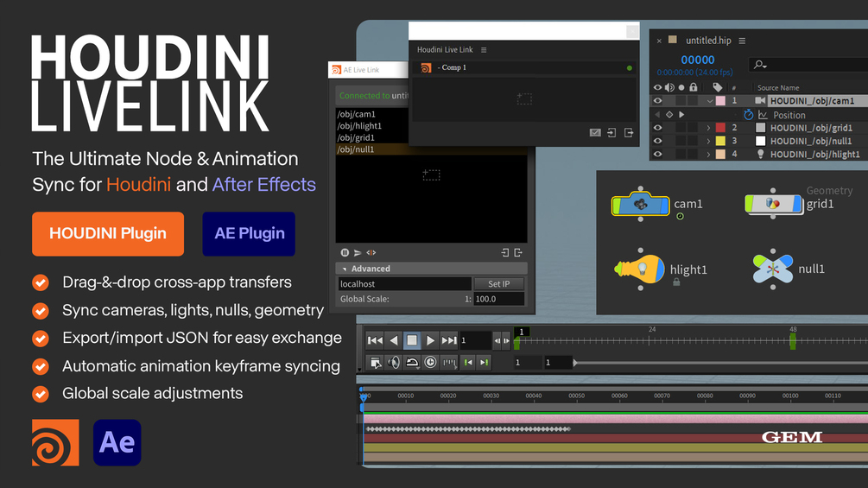The width and height of the screenshot is (868, 488).
Task: Hide the HOUDINI_/obj/grid1 layer
Action: (x=657, y=128)
